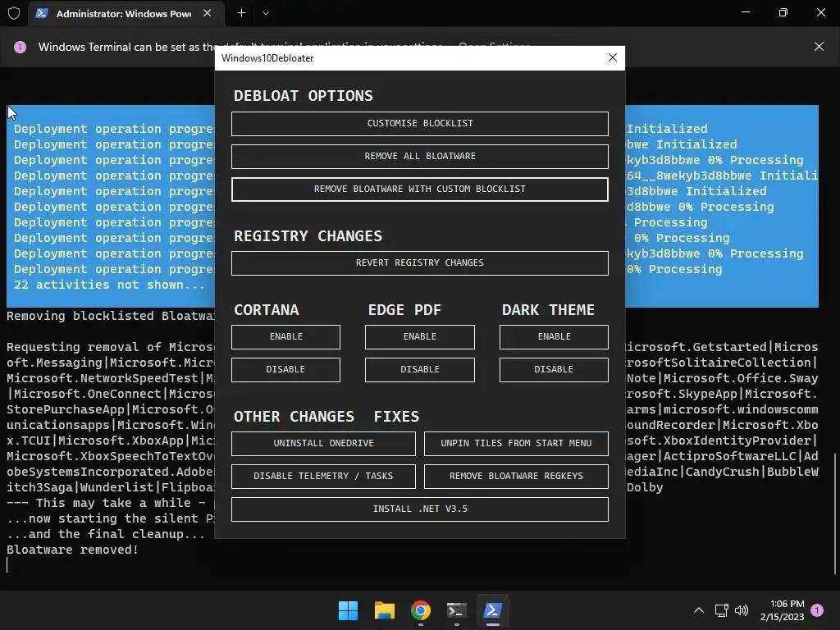Install .NET v3.5
The width and height of the screenshot is (840, 630).
[419, 509]
